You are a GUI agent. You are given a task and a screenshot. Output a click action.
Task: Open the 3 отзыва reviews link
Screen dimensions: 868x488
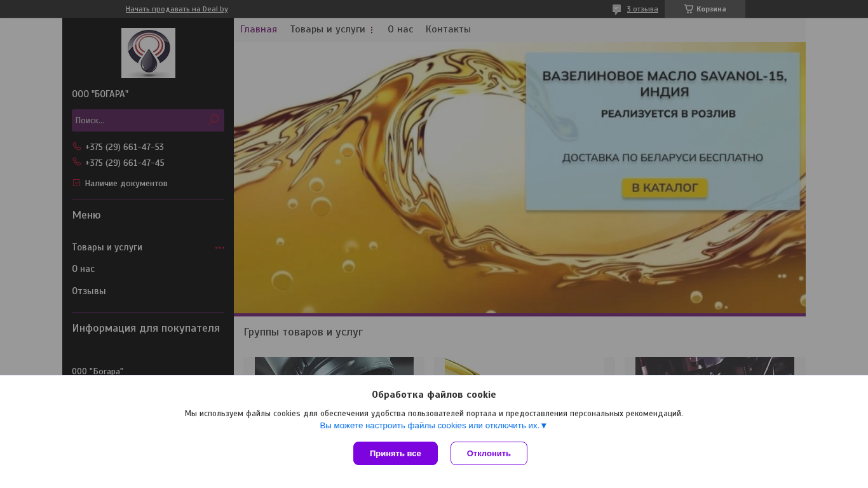[642, 9]
